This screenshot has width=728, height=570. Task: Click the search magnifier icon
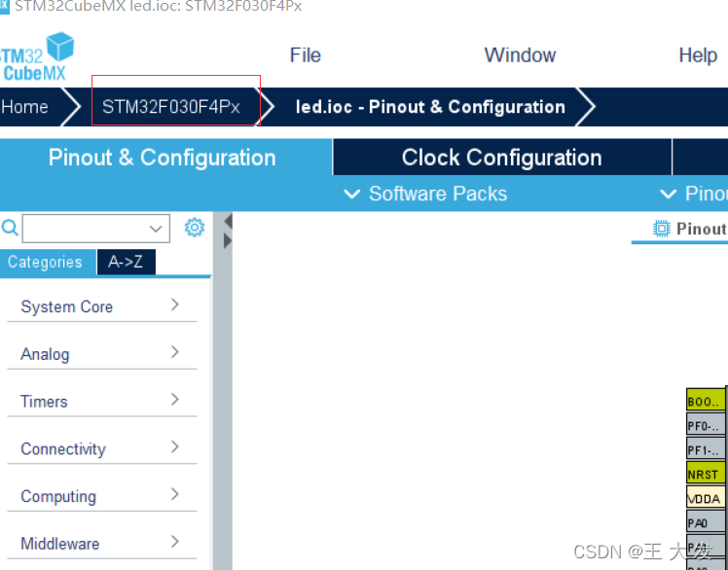(x=10, y=228)
